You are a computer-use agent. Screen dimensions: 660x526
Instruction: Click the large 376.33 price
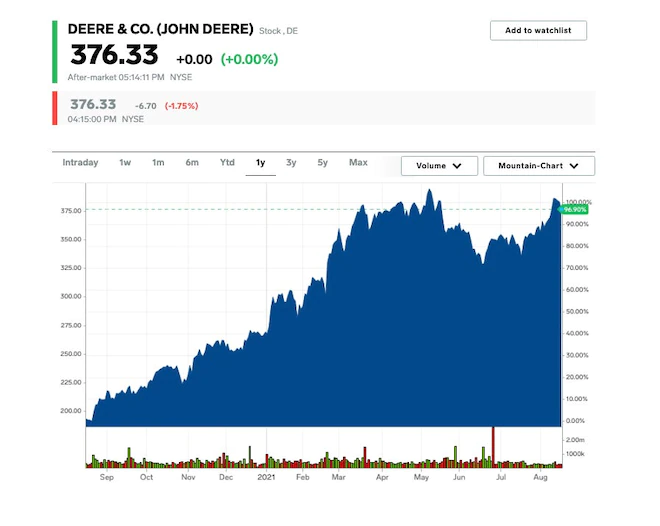[114, 55]
